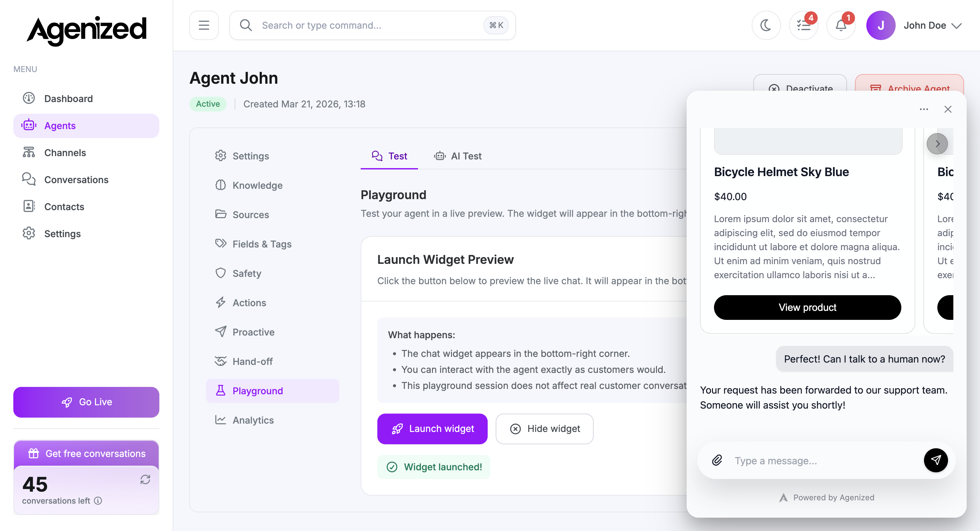This screenshot has height=531, width=980.
Task: Click the Launch widget button
Action: [432, 429]
